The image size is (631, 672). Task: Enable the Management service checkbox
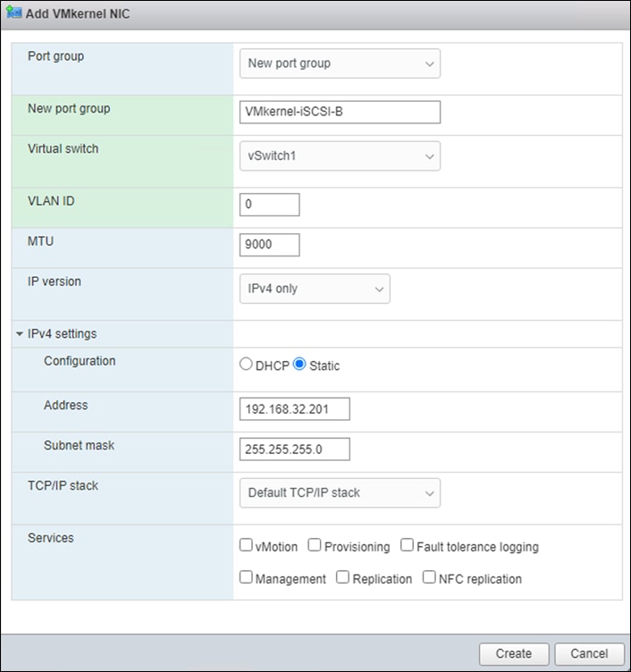[x=246, y=577]
